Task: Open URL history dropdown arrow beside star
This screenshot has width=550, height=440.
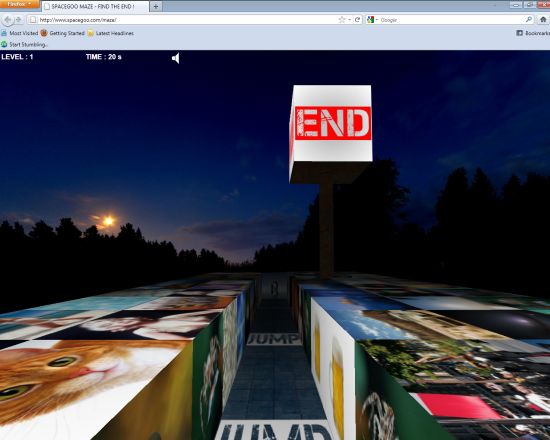Action: [350, 20]
